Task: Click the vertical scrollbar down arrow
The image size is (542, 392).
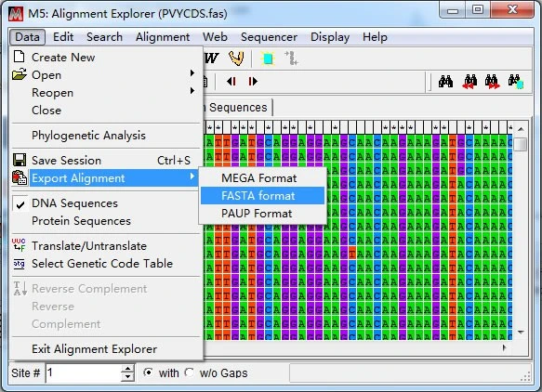Action: pos(521,333)
